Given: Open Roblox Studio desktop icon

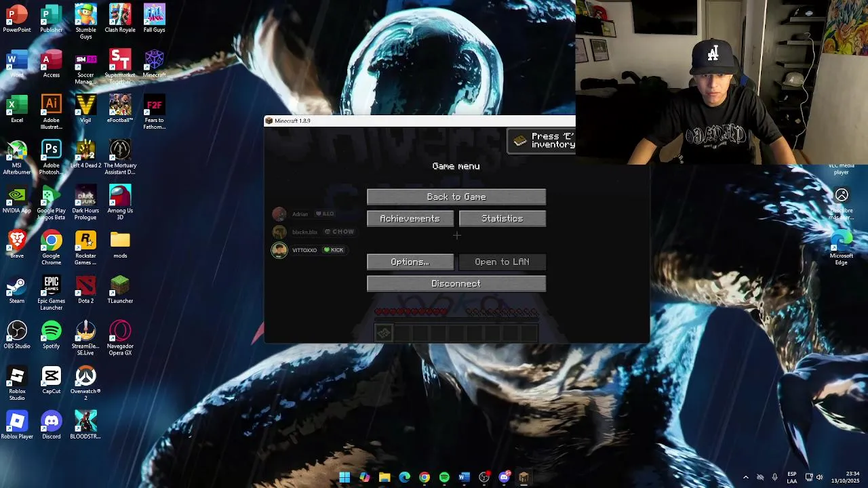Looking at the screenshot, I should click(17, 384).
